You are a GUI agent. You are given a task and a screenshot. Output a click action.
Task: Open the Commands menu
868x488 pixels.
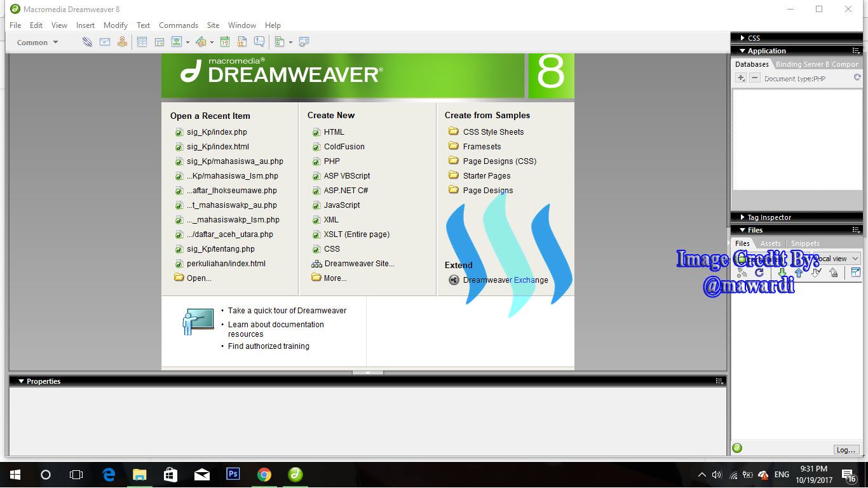pos(179,25)
